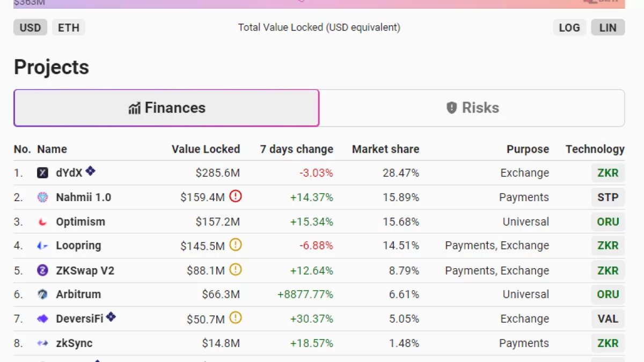Click the diamond badge next to DeversiFi

click(x=111, y=317)
